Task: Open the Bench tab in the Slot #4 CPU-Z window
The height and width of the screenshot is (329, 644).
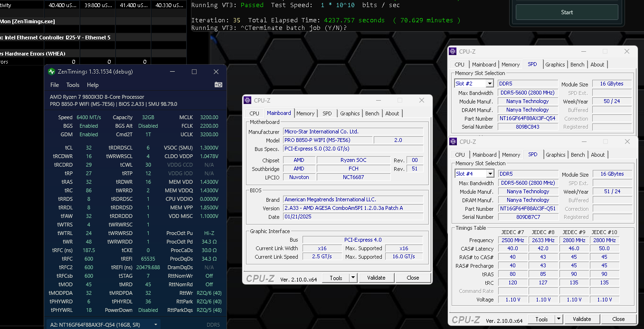Action: click(578, 155)
